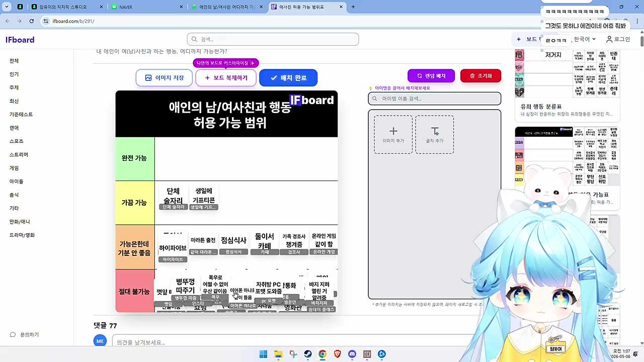Screen dimensions: 644x362
Task: Select the 연애 sidebar category
Action: point(14,128)
